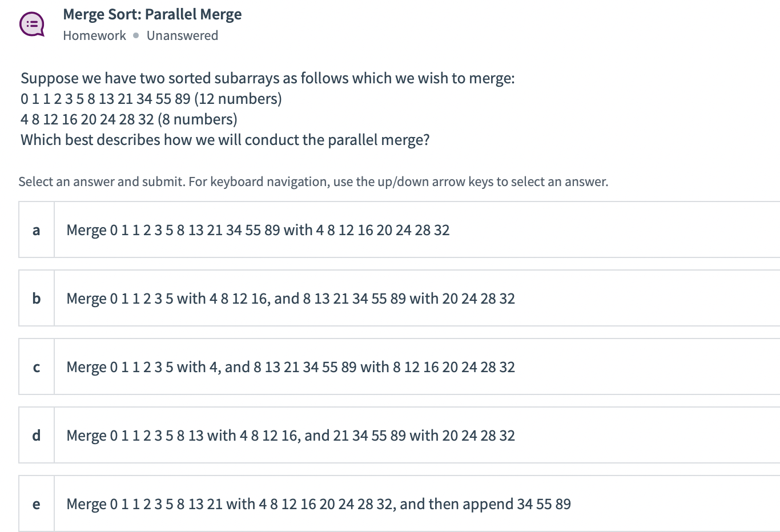Click the 'Homework' label
Image resolution: width=780 pixels, height=532 pixels.
pyautogui.click(x=95, y=35)
